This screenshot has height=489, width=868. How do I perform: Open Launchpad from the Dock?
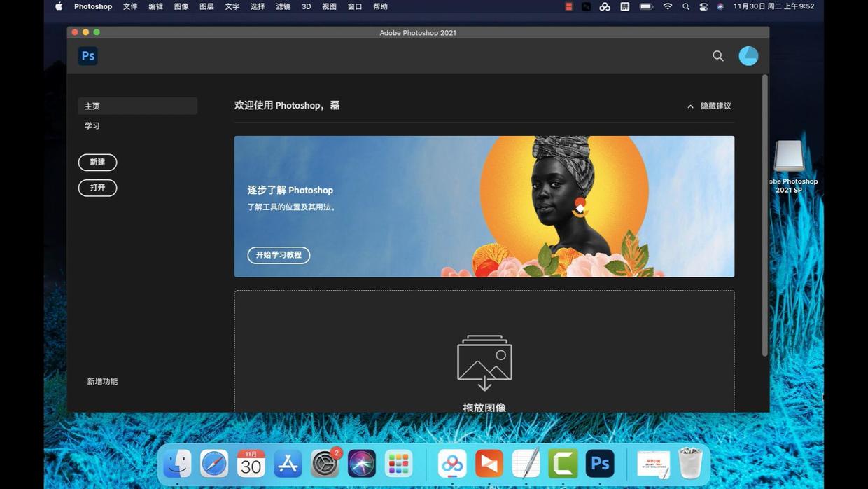[398, 464]
